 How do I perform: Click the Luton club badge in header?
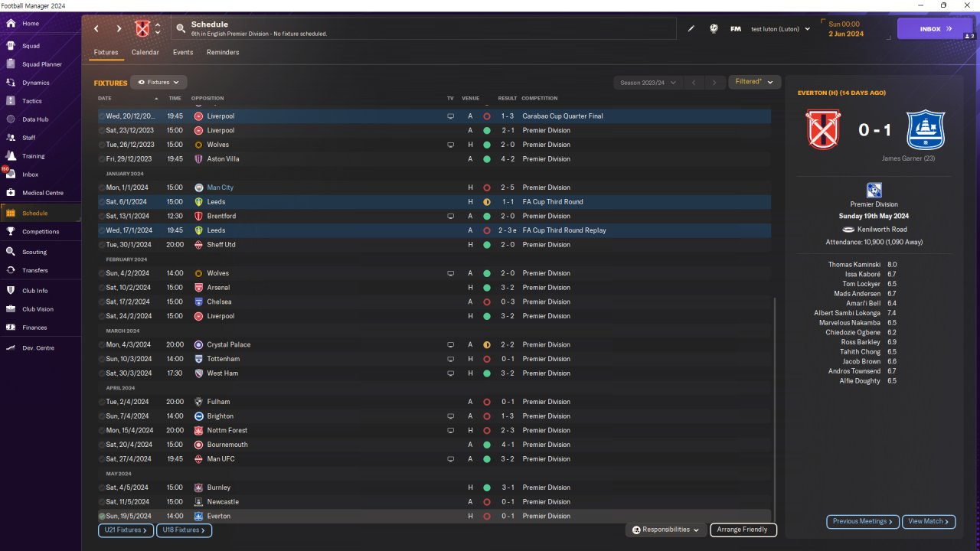click(142, 29)
